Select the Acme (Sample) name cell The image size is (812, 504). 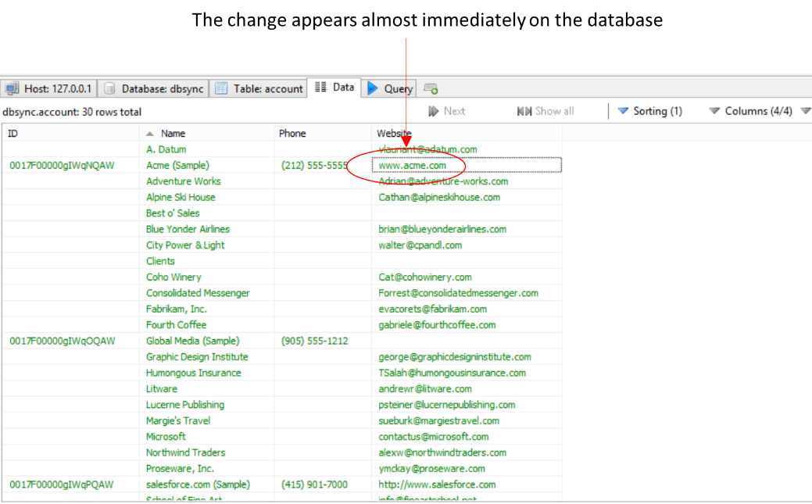pos(177,165)
